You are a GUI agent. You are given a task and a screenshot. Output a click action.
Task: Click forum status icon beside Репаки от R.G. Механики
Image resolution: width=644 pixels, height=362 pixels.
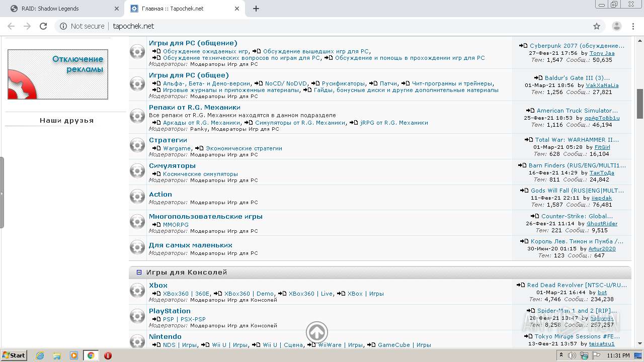point(137,116)
